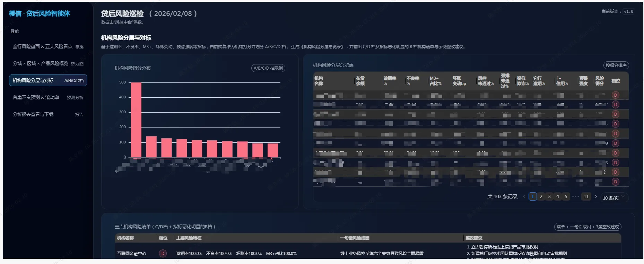Open 全行风险盘面 & 五大风险看点 in navigation
The width and height of the screenshot is (644, 264).
pos(48,46)
